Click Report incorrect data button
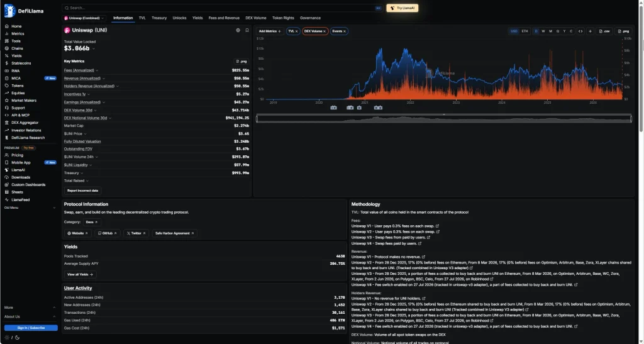This screenshot has width=644, height=344. pos(82,191)
